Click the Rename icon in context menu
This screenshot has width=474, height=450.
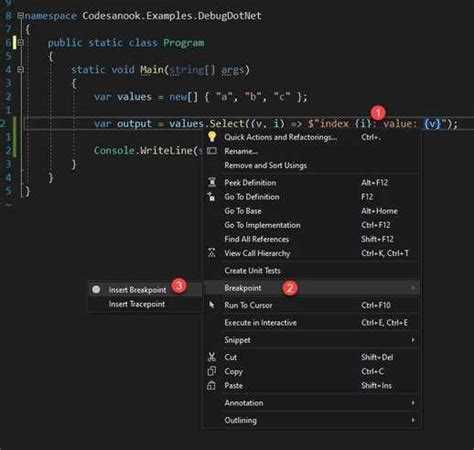(x=212, y=151)
